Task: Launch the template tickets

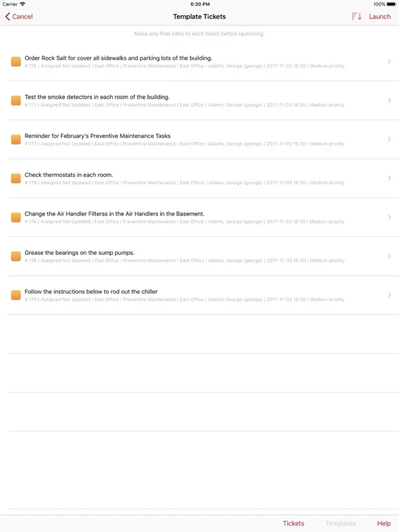Action: 380,17
